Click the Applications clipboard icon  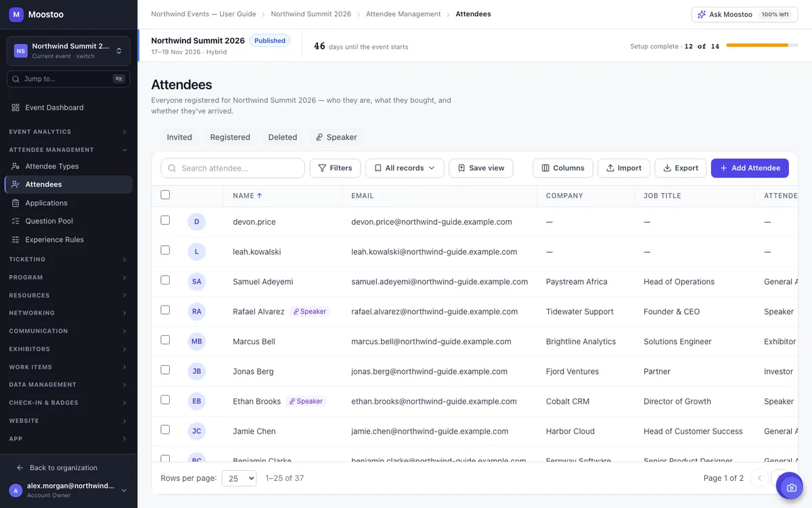coord(16,203)
